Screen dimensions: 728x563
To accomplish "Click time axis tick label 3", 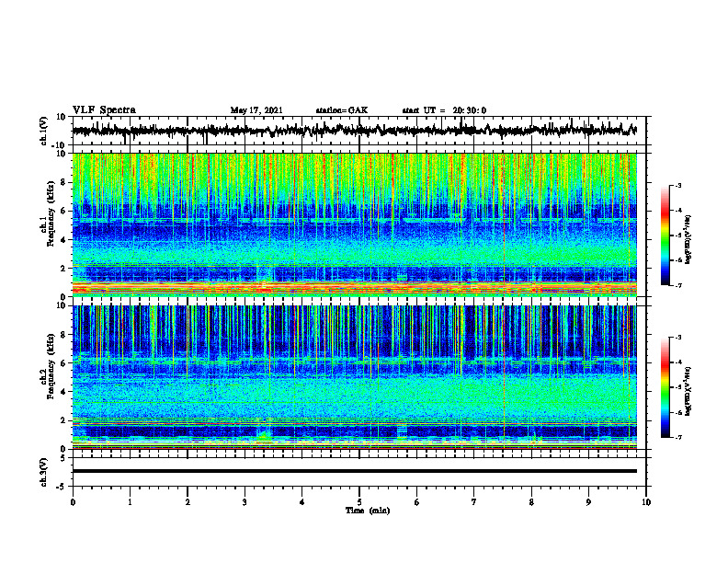I will [x=245, y=502].
